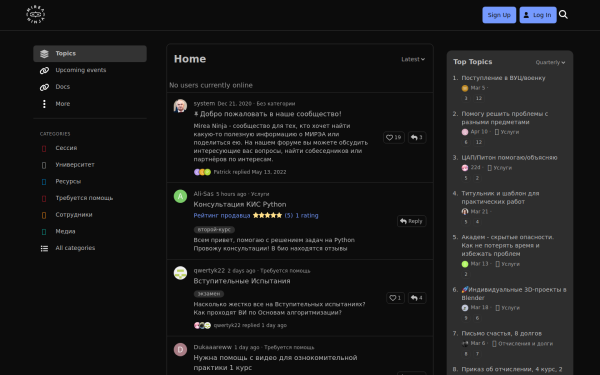600x375 pixels.
Task: Like the Вступительные Испытания post
Action: 395,298
